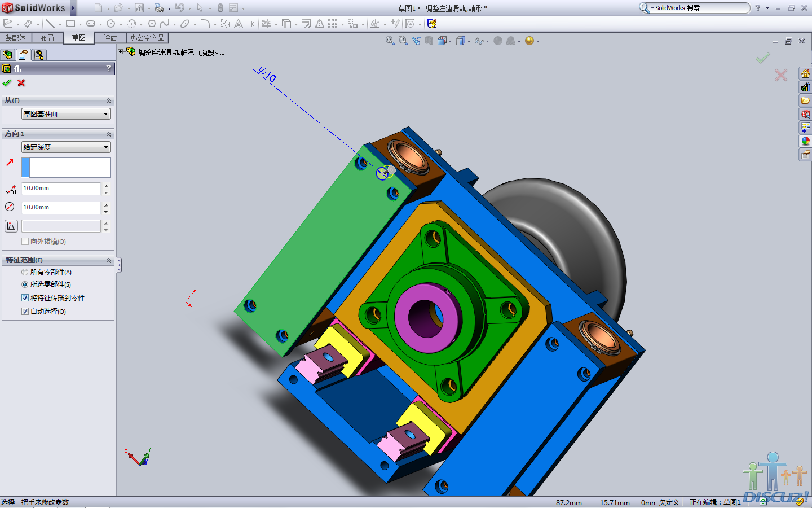
Task: Click the draft on/off button
Action: click(11, 226)
